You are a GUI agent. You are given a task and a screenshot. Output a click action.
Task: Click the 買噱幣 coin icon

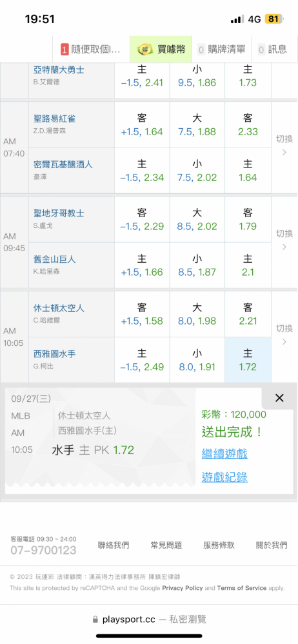[x=144, y=50]
